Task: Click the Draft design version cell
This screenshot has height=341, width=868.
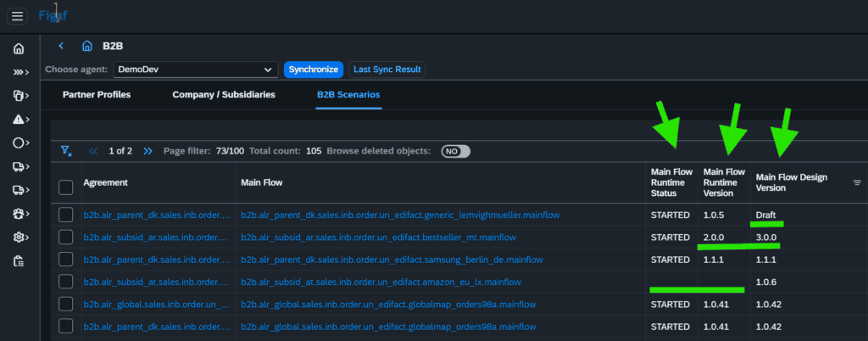Action: 766,215
